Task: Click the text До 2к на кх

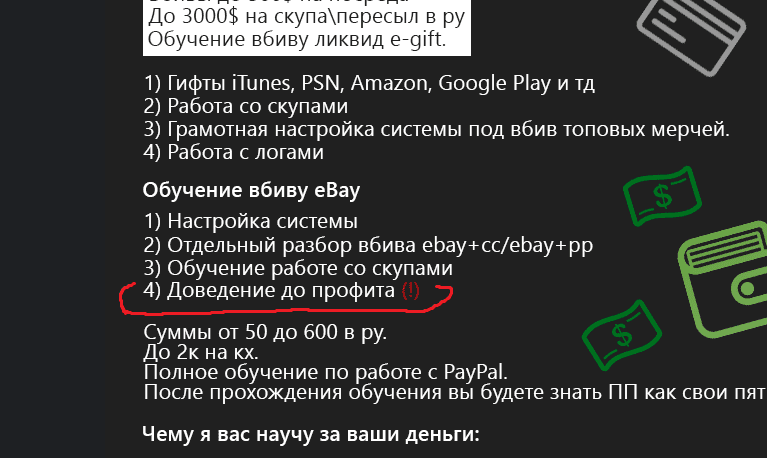Action: click(x=201, y=352)
